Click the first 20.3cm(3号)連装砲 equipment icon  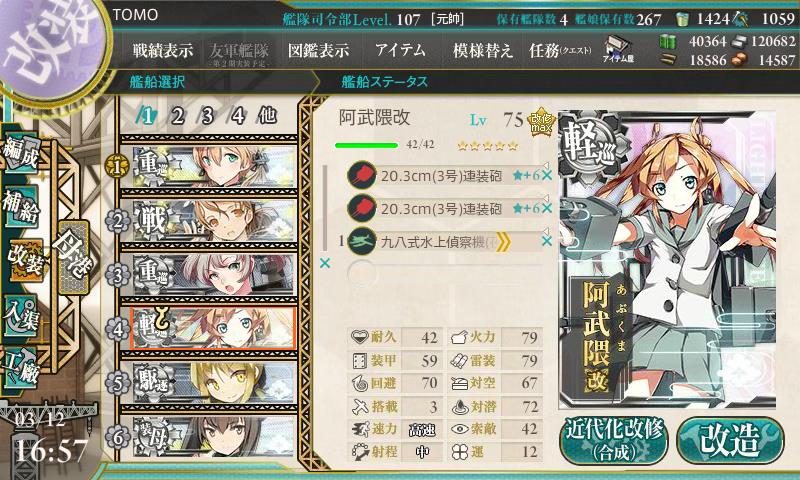point(362,175)
